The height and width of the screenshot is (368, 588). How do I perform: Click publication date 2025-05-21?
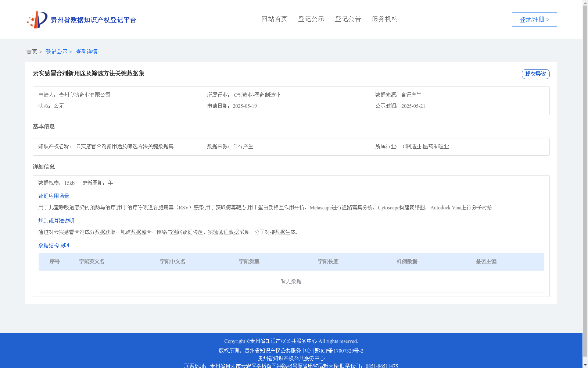pos(413,106)
